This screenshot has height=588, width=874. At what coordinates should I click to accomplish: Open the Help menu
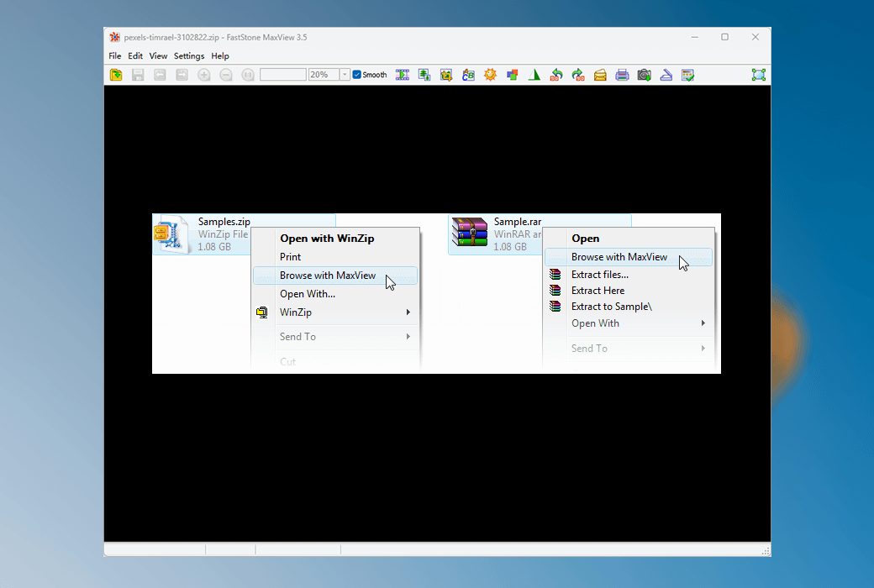(x=220, y=56)
